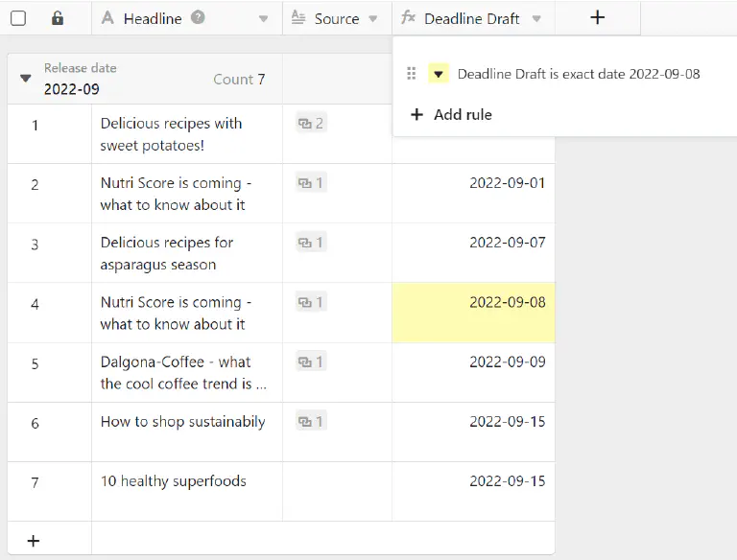Click the '10 healthy superfoods' headline cell

[186, 491]
